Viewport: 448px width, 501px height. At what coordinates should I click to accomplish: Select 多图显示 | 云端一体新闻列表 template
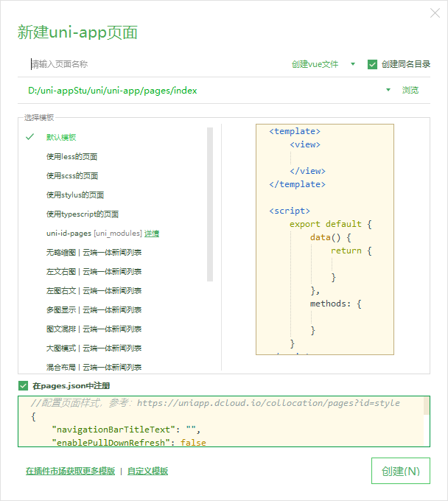94,310
